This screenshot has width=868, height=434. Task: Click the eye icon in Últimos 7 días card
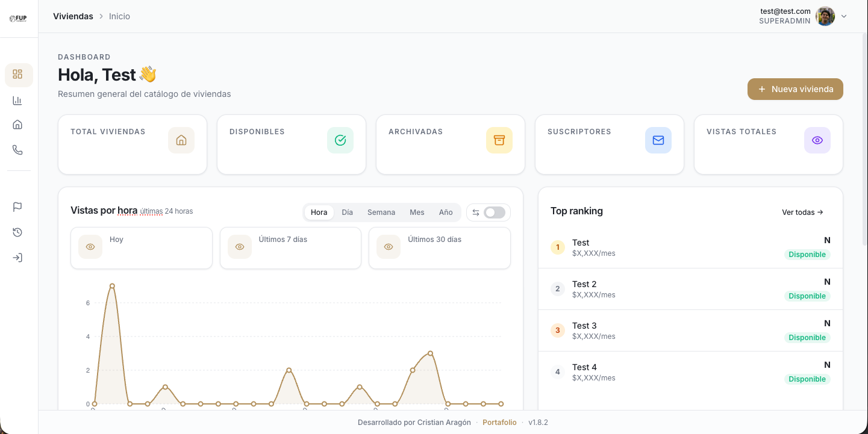point(240,247)
